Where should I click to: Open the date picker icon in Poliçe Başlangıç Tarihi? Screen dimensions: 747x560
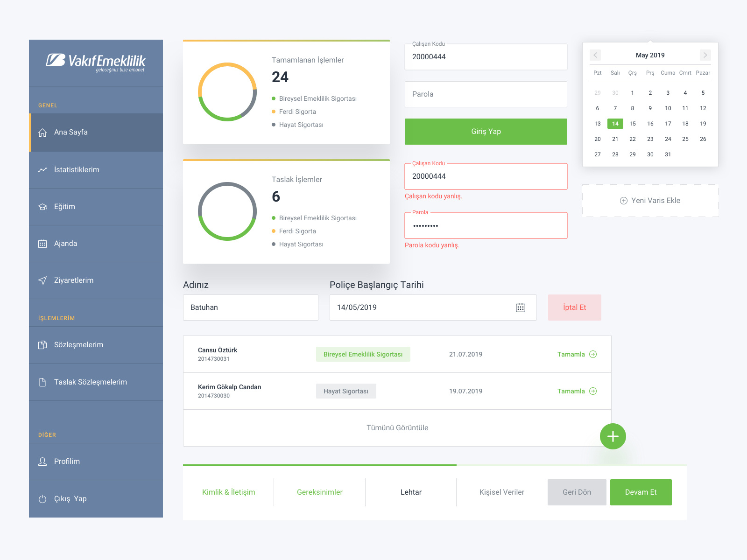click(x=520, y=308)
